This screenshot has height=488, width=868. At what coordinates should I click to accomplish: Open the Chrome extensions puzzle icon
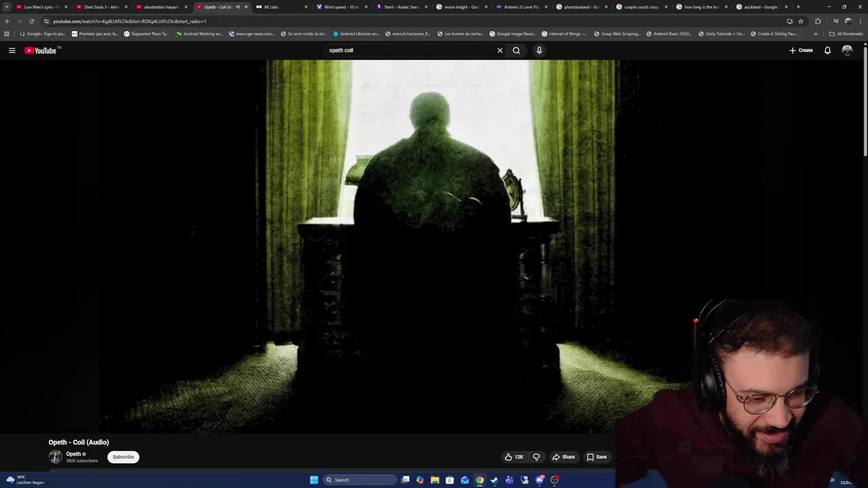[x=818, y=21]
